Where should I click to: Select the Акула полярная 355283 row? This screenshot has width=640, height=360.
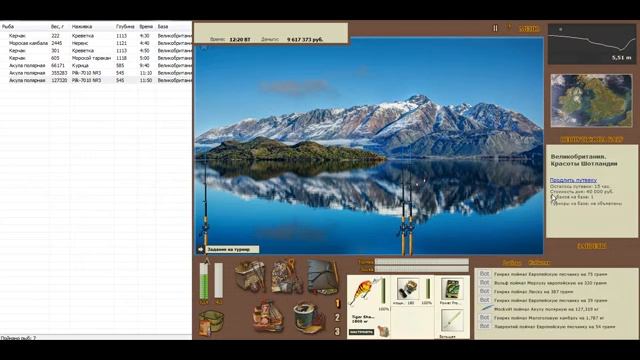click(x=96, y=73)
